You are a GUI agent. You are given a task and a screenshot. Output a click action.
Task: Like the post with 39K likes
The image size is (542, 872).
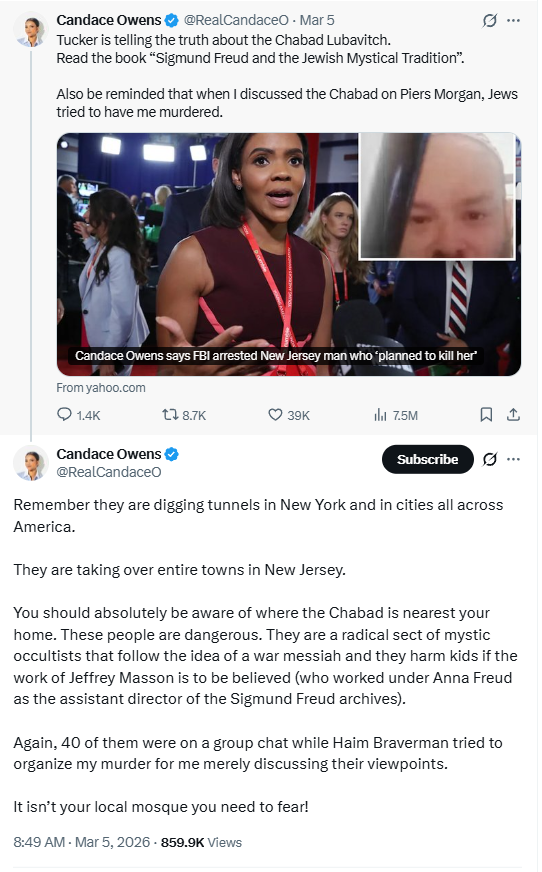click(289, 415)
